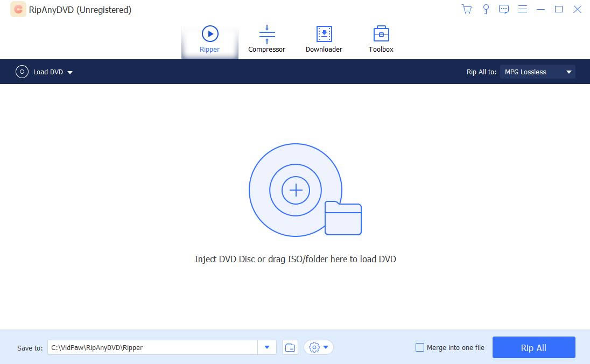
Task: Click the Rip All button
Action: 533,347
